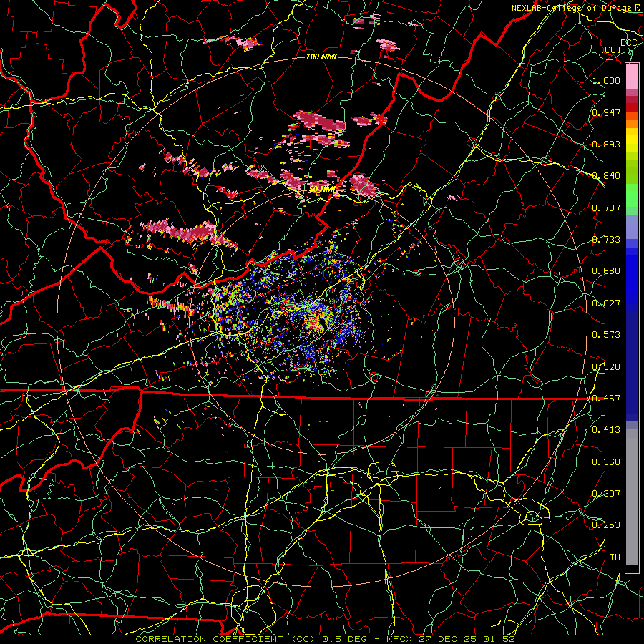Click the pink top segment of color bar
Screen dimensions: 644x644
pos(632,76)
